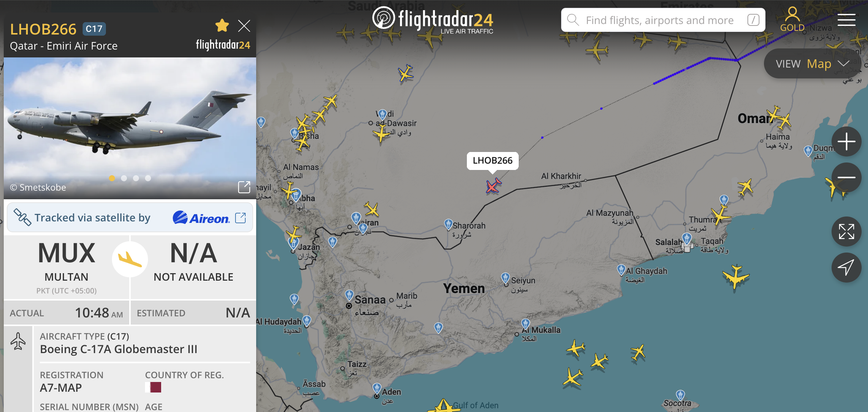Select the red LHOB266 aircraft on map
868x412 pixels.
pyautogui.click(x=493, y=186)
